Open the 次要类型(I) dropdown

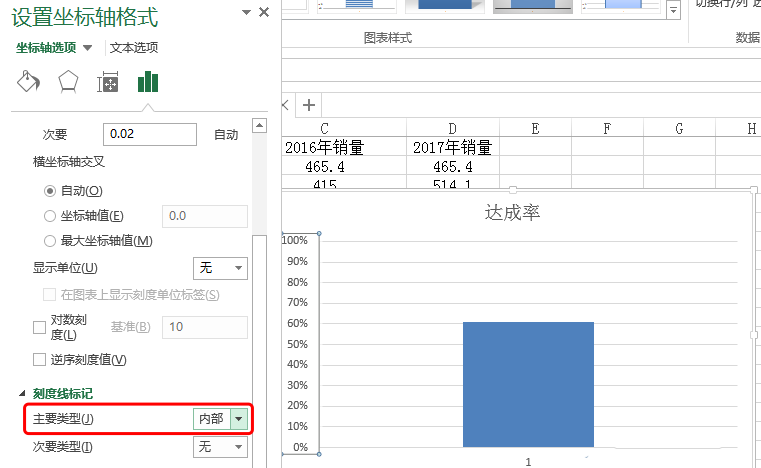click(x=220, y=447)
